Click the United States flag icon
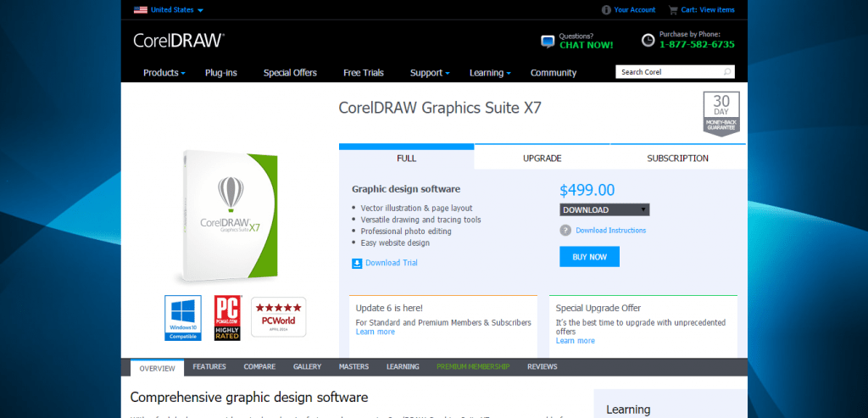This screenshot has height=418, width=868. [140, 9]
